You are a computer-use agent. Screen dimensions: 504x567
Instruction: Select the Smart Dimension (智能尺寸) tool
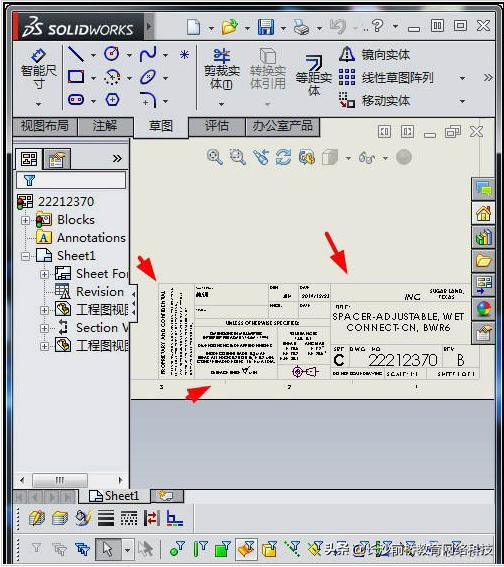38,69
